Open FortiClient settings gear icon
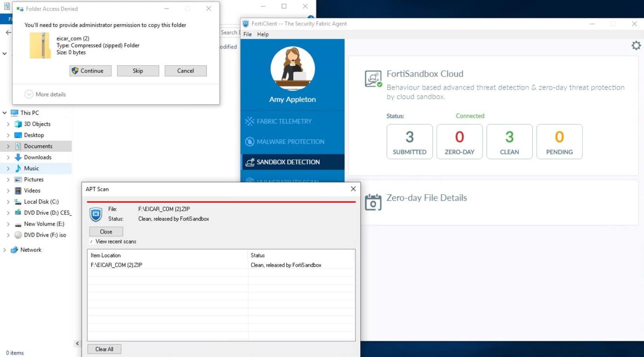The image size is (644, 357). coord(636,46)
